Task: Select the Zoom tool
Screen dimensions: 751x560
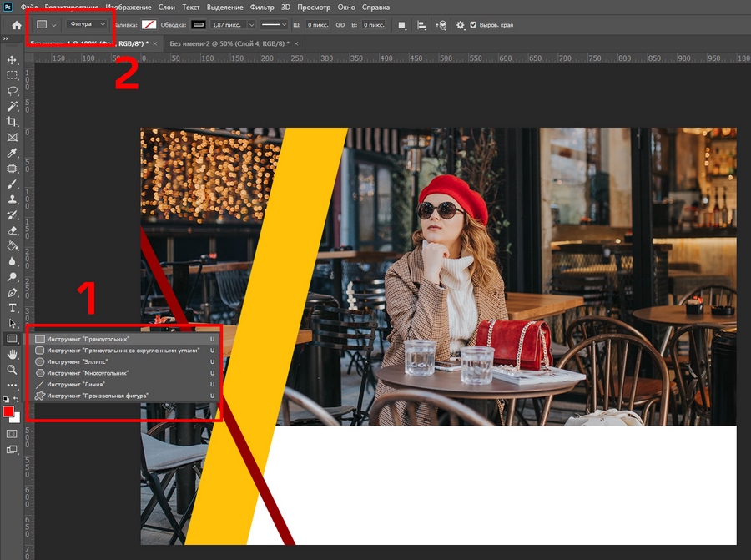Action: (x=12, y=370)
